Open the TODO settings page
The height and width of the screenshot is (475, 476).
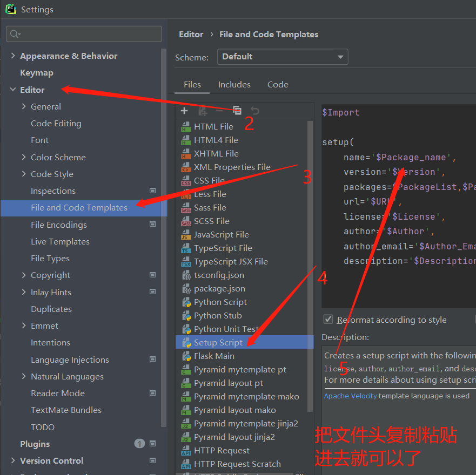point(43,427)
